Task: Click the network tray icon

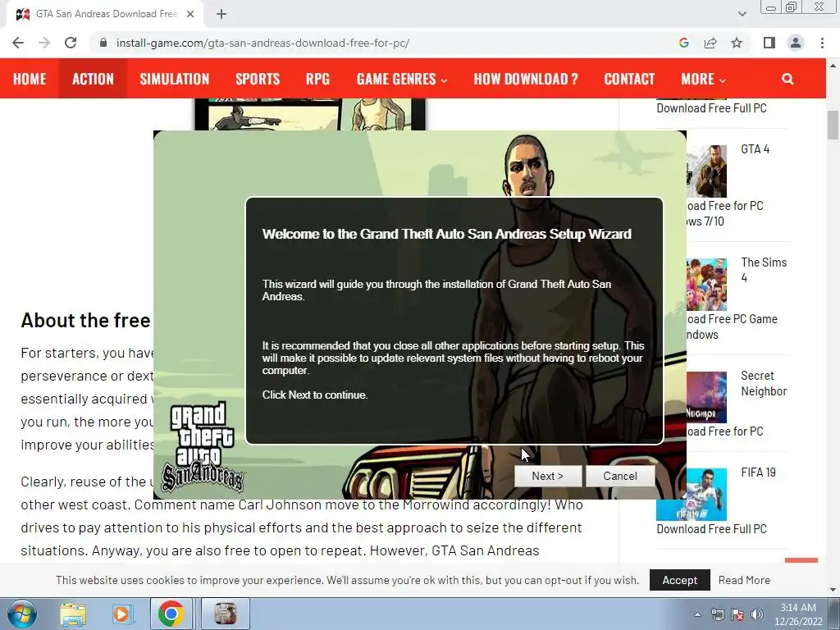Action: point(717,614)
